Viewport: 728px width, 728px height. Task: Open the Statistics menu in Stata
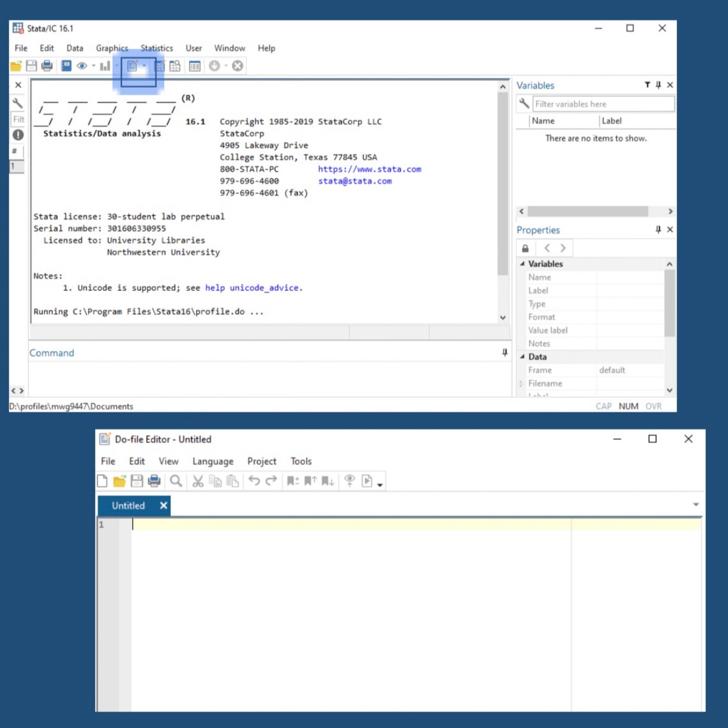click(x=157, y=48)
